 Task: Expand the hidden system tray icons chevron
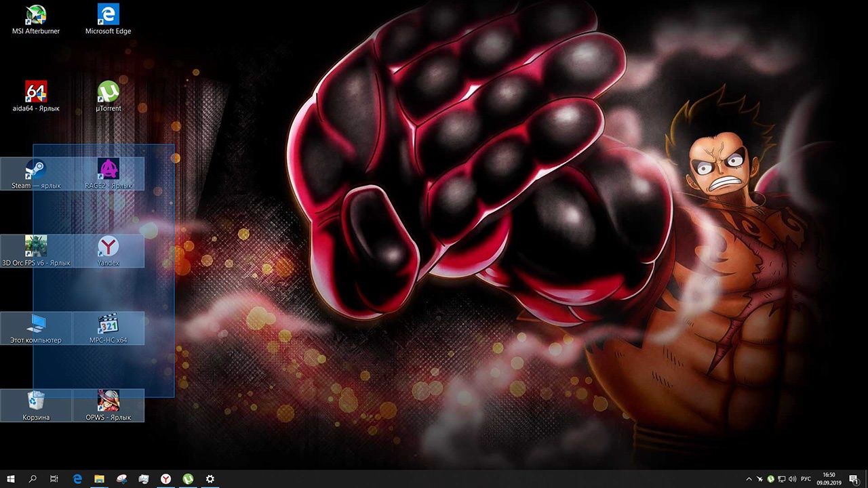749,479
